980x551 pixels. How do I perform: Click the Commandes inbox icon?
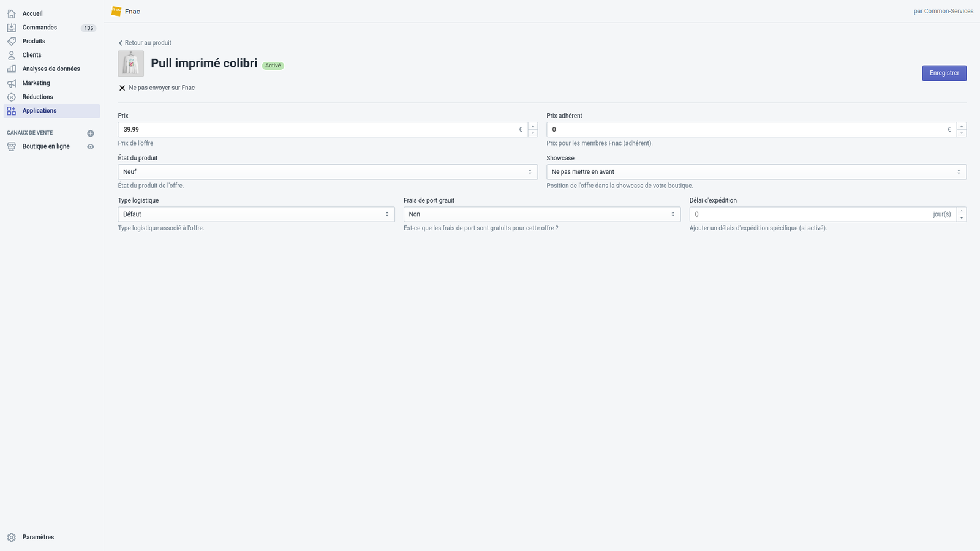(x=12, y=28)
